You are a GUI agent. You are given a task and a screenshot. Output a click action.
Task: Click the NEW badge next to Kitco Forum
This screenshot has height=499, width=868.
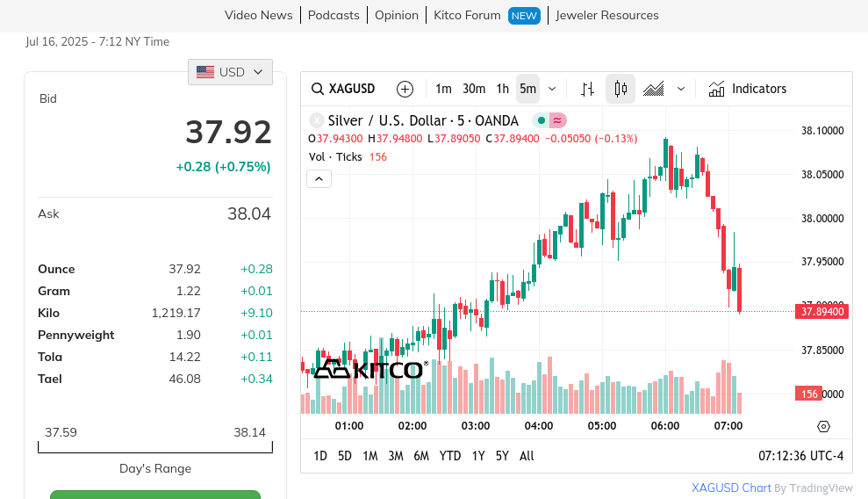pyautogui.click(x=524, y=16)
